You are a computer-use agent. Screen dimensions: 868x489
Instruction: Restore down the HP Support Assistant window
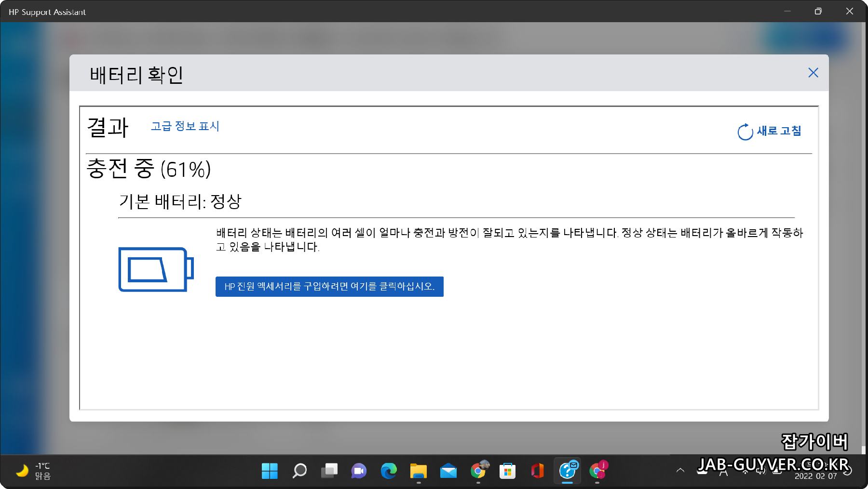click(x=818, y=11)
